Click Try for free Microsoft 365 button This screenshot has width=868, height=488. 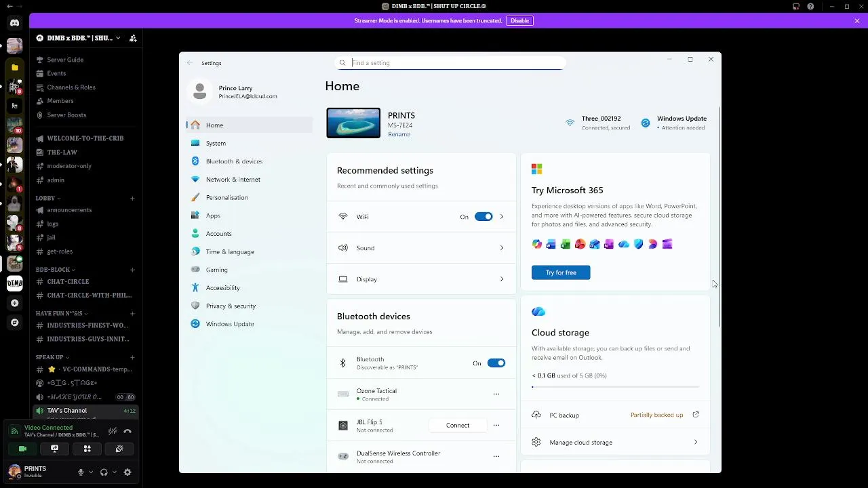tap(561, 272)
